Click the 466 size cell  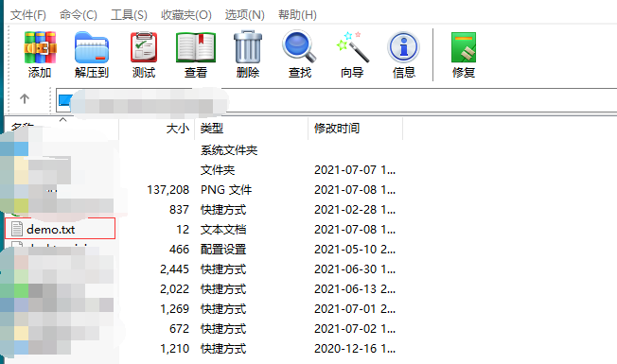179,250
